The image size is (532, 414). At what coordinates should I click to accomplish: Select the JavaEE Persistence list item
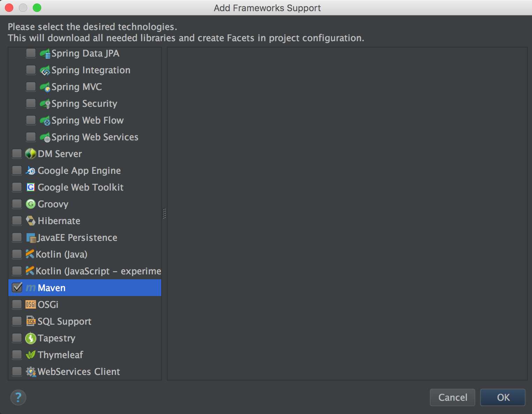click(x=85, y=237)
